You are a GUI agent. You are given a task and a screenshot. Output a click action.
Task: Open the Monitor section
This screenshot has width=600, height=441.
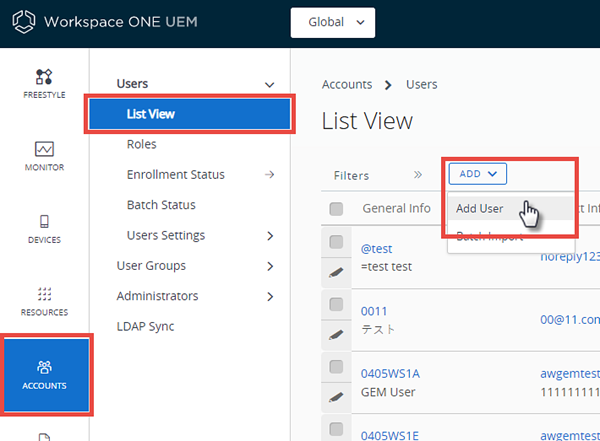[44, 156]
